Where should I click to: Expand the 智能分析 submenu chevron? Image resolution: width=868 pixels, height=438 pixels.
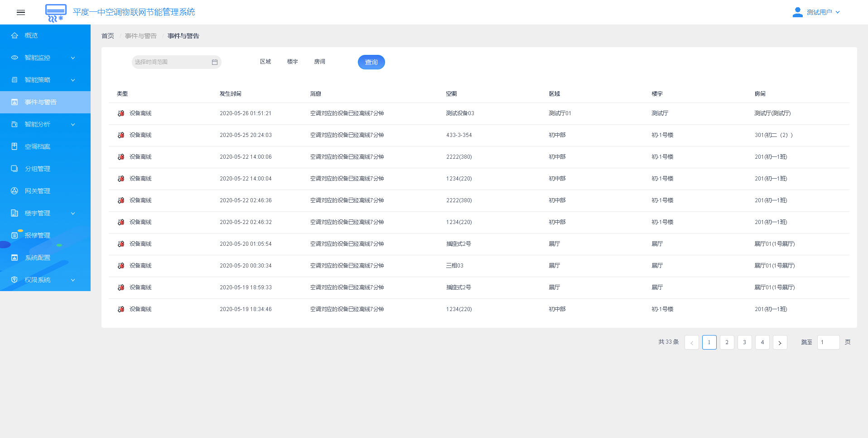[x=73, y=125]
